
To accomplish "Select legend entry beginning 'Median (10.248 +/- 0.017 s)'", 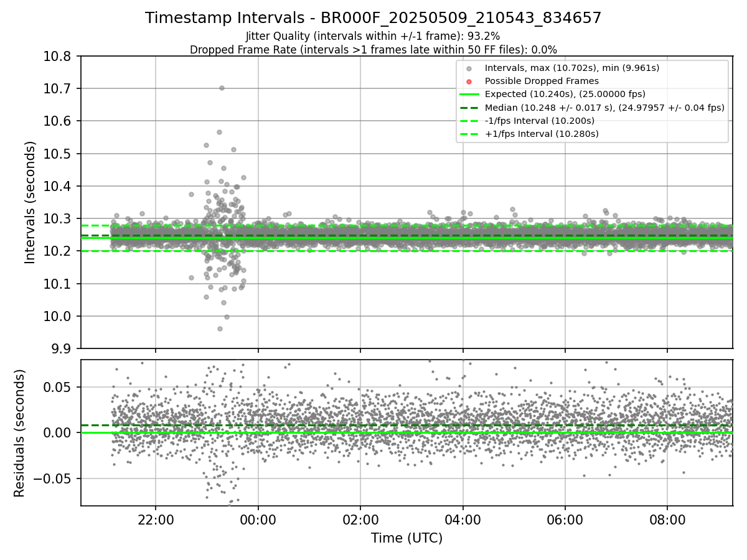I will [604, 107].
